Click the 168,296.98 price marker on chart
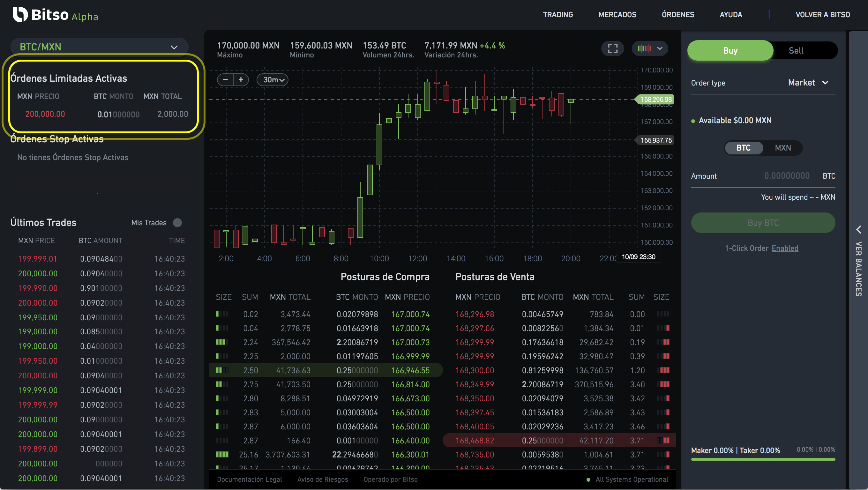Screen dimensions: 868x490 coord(655,99)
